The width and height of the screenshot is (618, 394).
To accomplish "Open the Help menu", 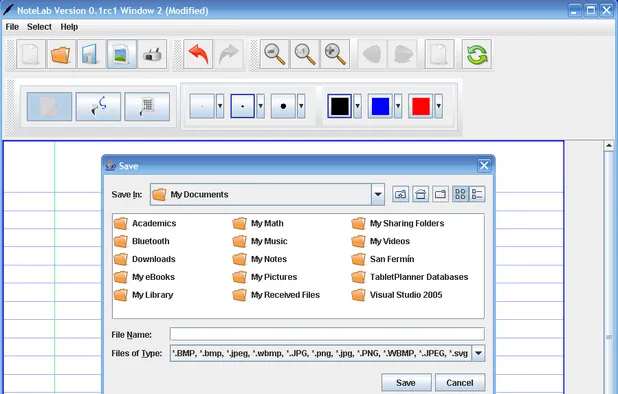I will tap(69, 27).
